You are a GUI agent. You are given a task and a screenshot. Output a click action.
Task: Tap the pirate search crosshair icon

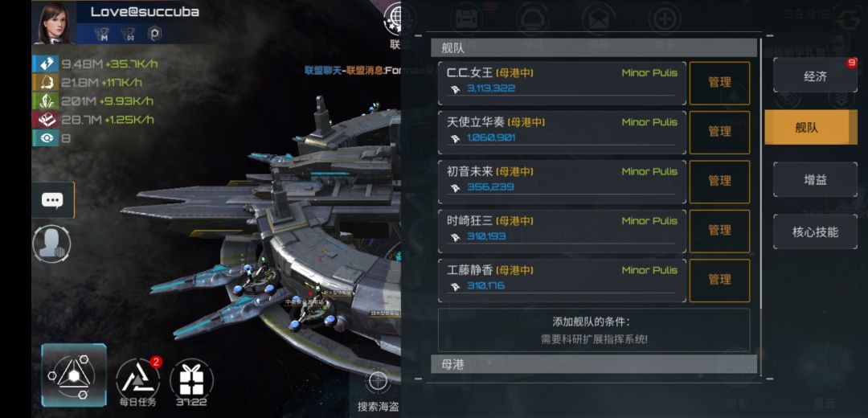click(x=378, y=381)
